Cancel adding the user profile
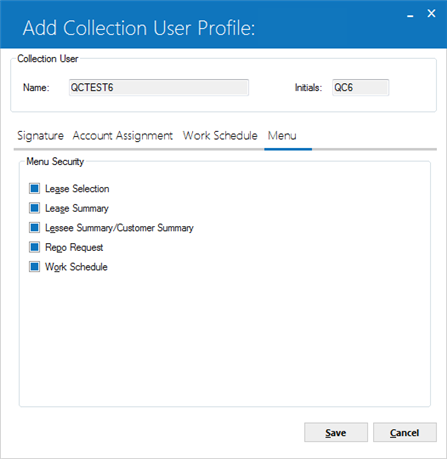Viewport: 447px width, 459px height. tap(405, 432)
